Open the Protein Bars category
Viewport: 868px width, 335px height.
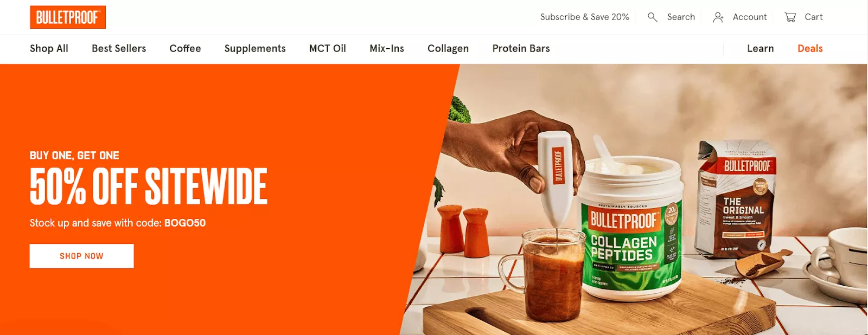(x=521, y=49)
